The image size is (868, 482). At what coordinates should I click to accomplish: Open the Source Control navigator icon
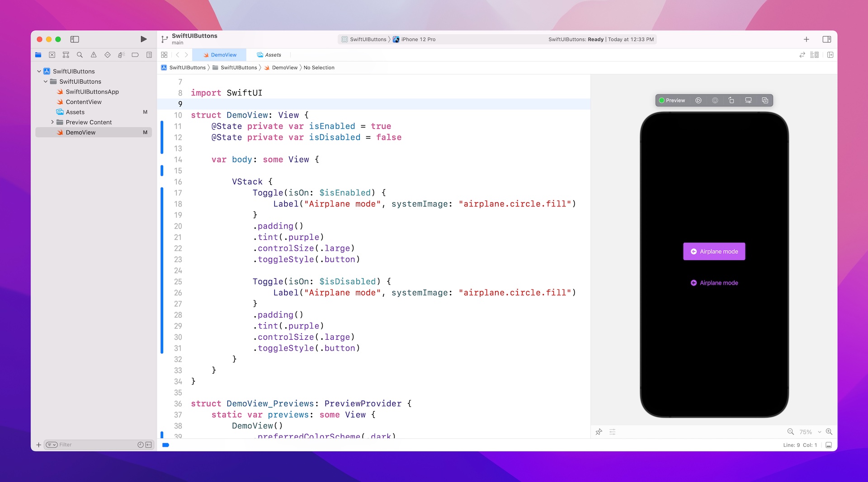(52, 55)
